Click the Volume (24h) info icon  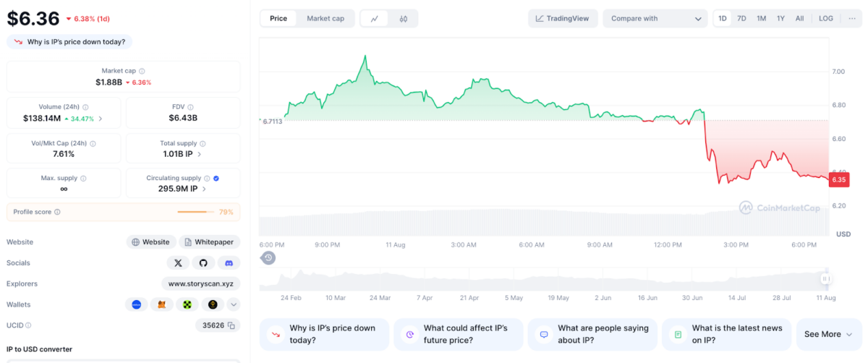click(x=85, y=107)
